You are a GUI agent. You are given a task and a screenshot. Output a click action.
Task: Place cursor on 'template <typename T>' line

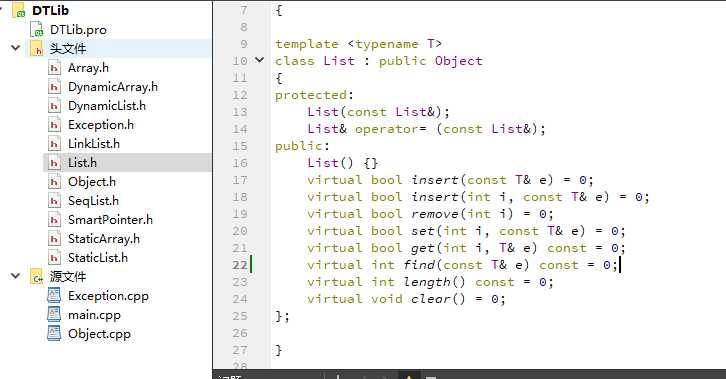[x=358, y=44]
